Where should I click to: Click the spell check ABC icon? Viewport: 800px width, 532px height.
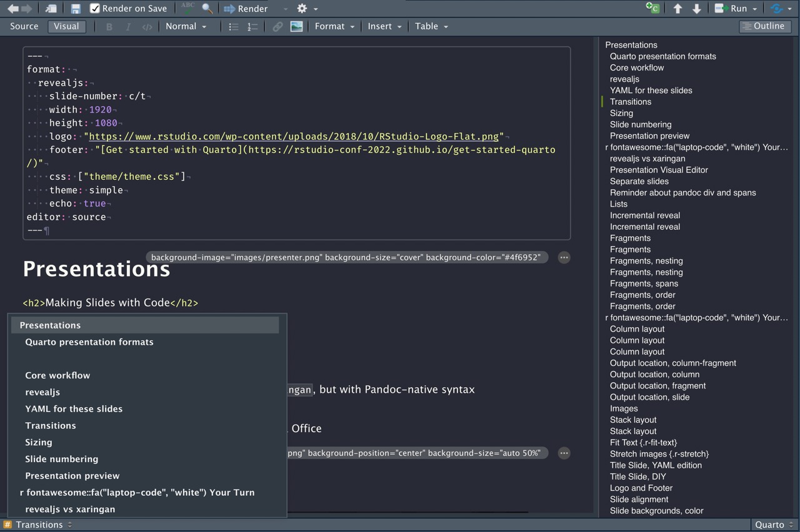point(187,8)
